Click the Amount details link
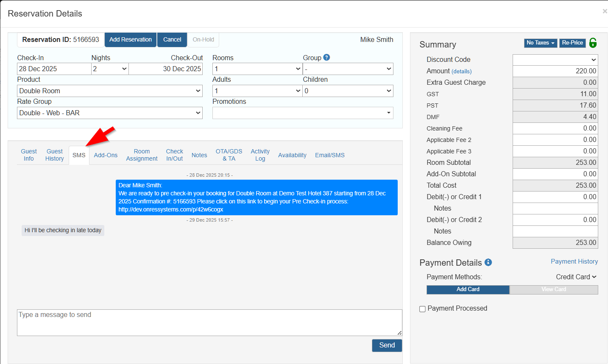The width and height of the screenshot is (608, 364). [461, 72]
